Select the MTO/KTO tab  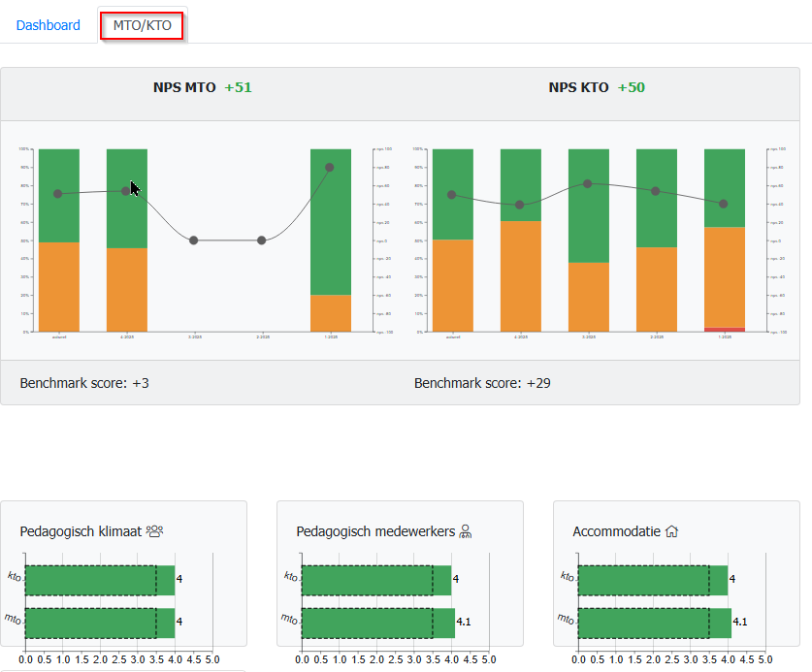142,25
